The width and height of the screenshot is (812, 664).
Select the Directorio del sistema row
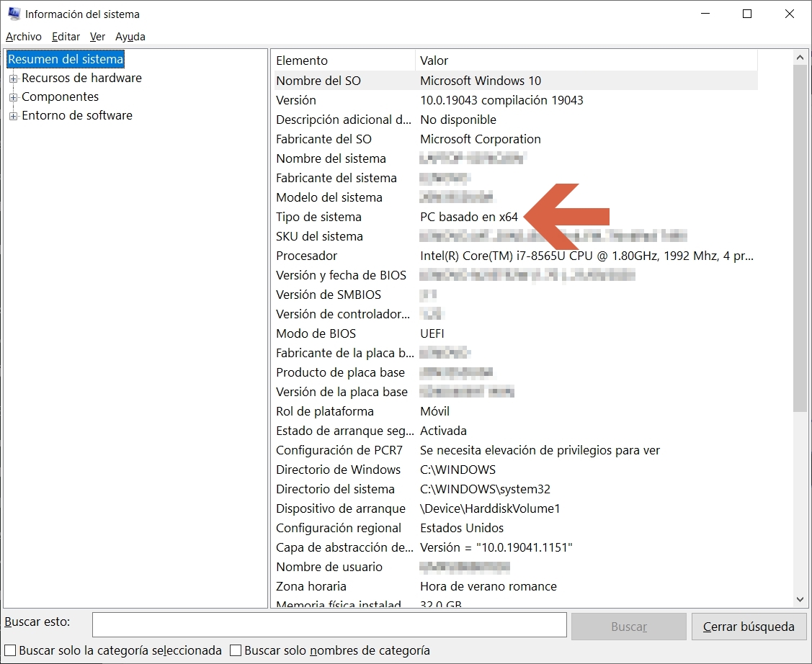(x=516, y=489)
